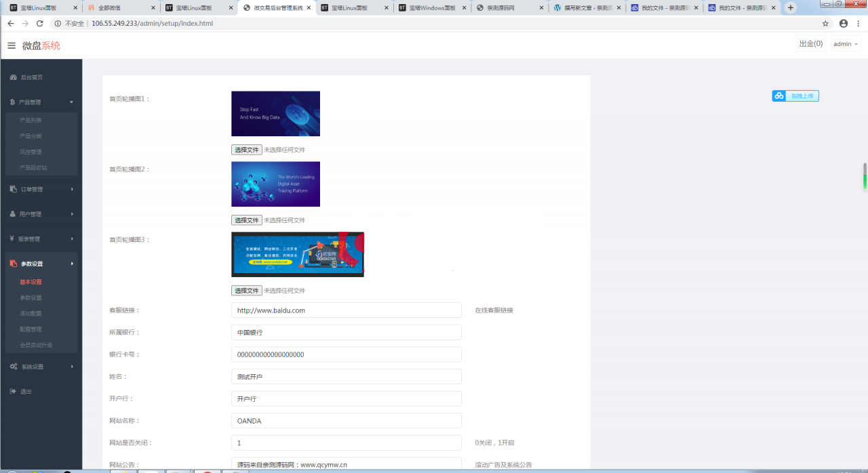Open the browser profile avatar icon
Screen dimensions: 868x473
pyautogui.click(x=844, y=23)
